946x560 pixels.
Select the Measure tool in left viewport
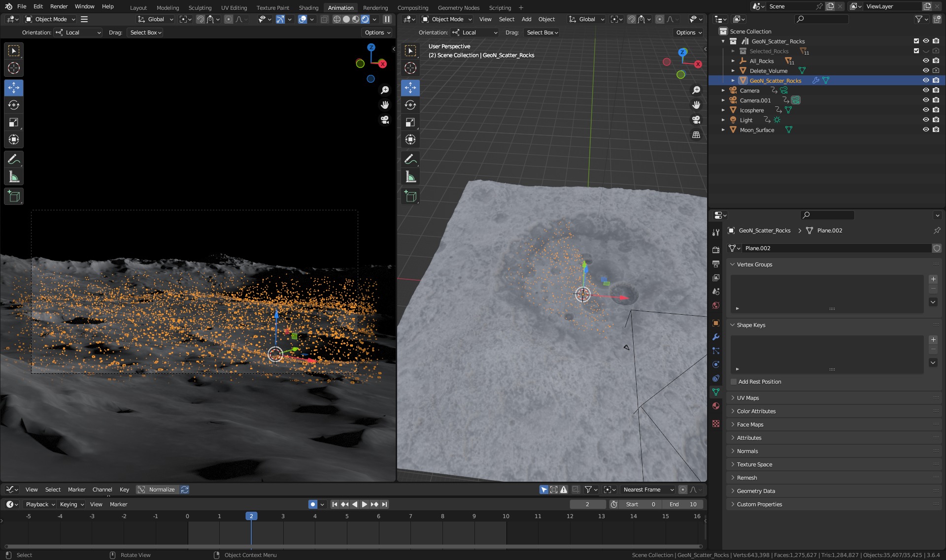tap(14, 176)
